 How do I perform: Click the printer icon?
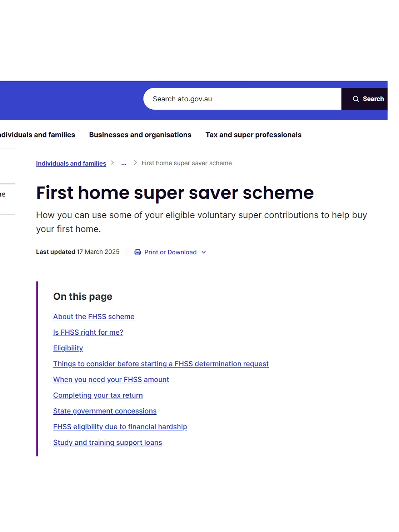click(x=137, y=252)
